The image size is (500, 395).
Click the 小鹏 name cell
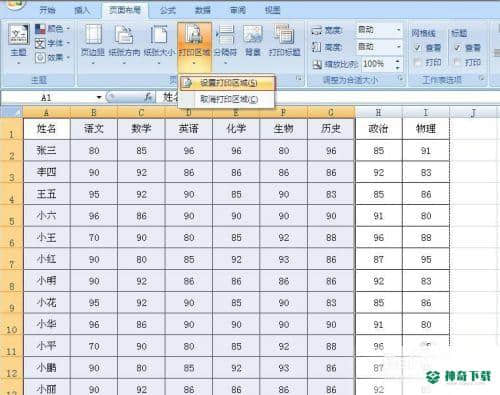(x=46, y=368)
